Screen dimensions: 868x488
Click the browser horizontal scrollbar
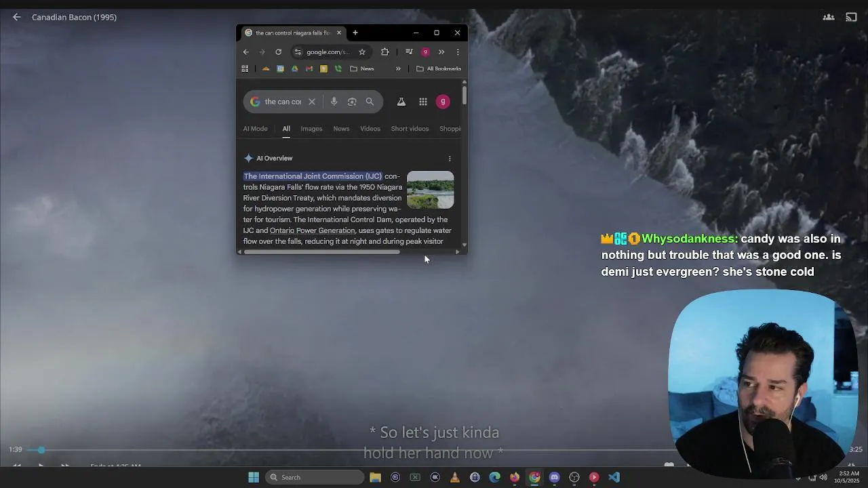coord(321,252)
